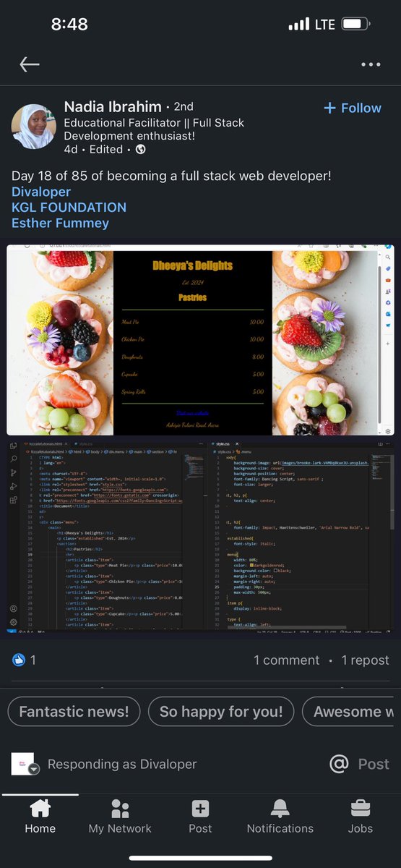Tap the battery indicator in status bar
Viewport: 401px width, 868px height.
pos(356,25)
